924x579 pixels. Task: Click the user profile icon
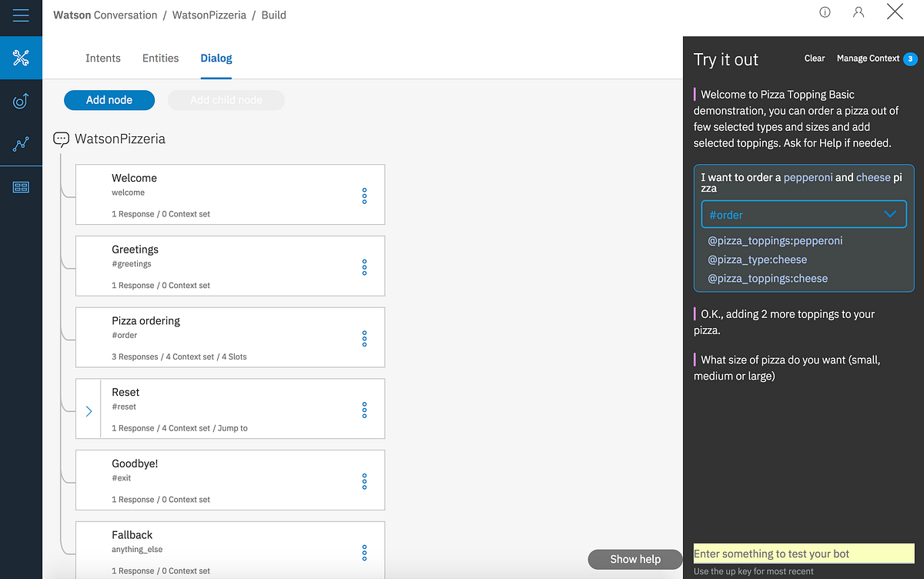pos(858,12)
